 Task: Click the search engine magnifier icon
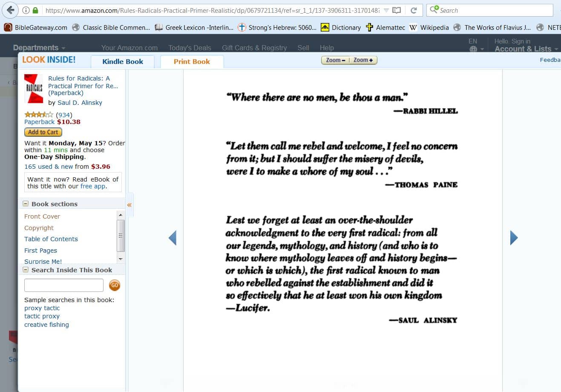pos(434,10)
